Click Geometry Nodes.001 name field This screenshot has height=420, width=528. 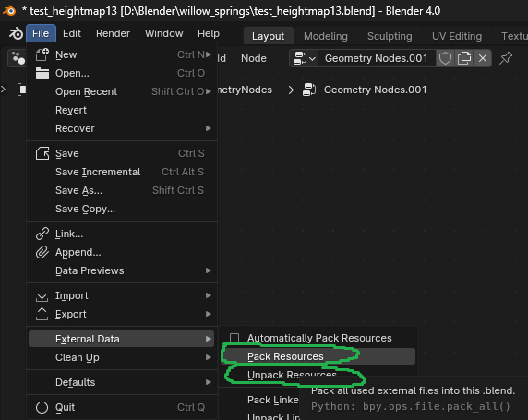pos(377,58)
